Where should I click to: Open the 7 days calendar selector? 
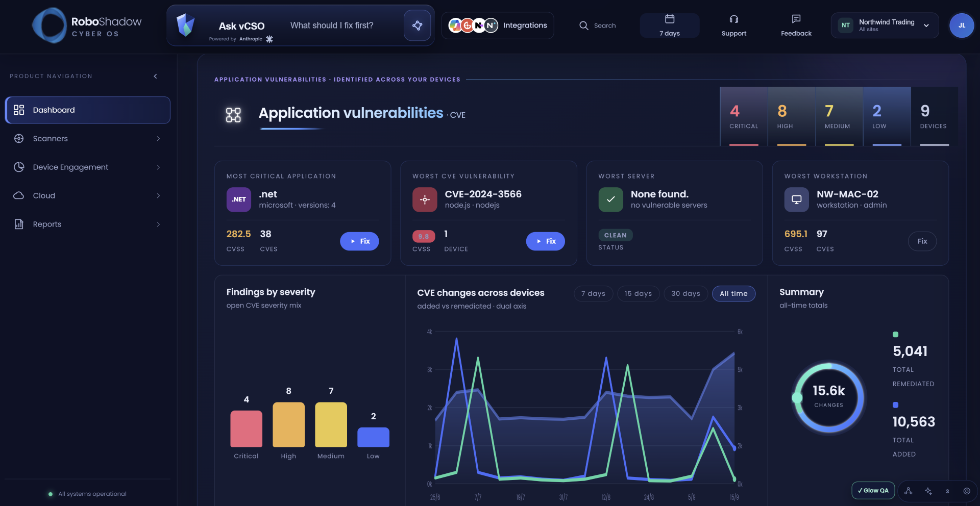click(670, 26)
